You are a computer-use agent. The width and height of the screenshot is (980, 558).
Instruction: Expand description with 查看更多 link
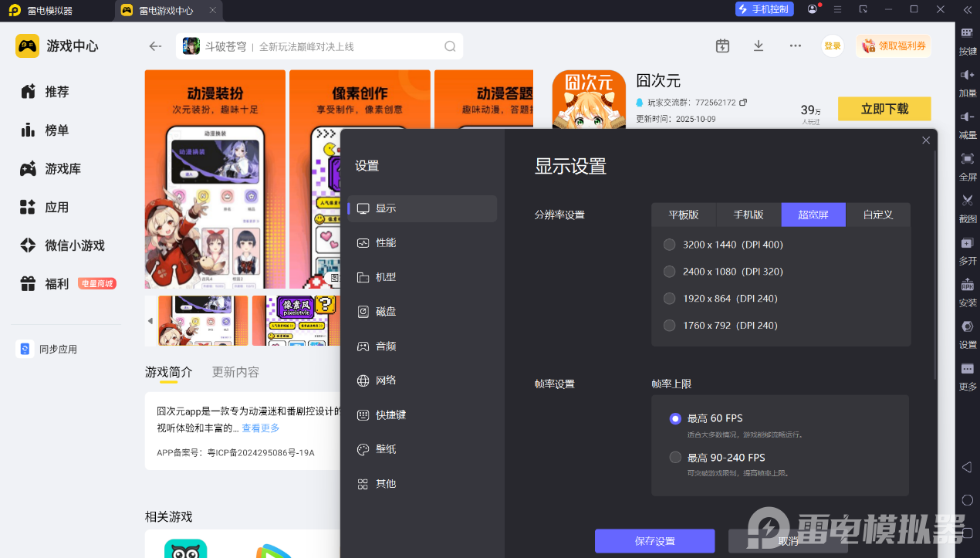tap(261, 428)
